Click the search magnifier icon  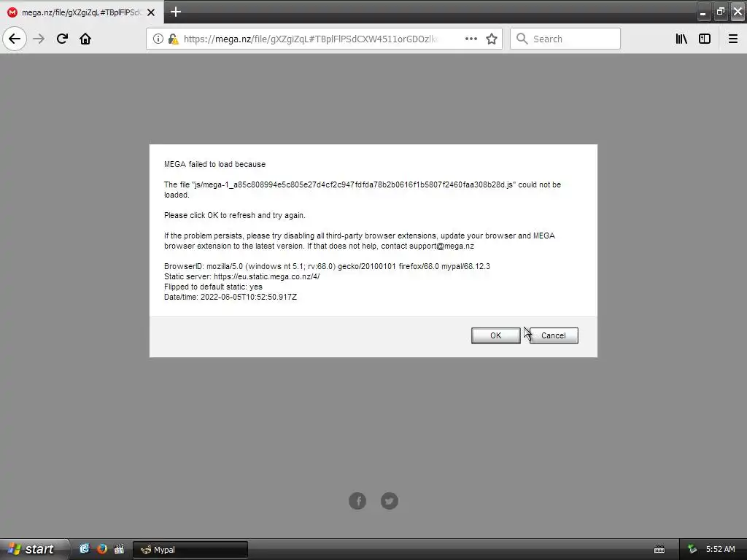(x=522, y=39)
